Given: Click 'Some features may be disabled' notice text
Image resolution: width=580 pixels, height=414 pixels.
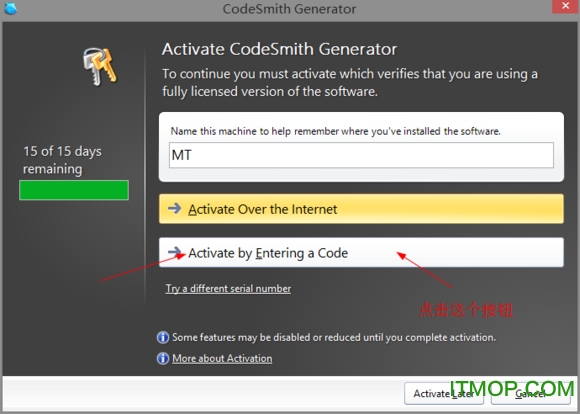Looking at the screenshot, I should point(334,337).
